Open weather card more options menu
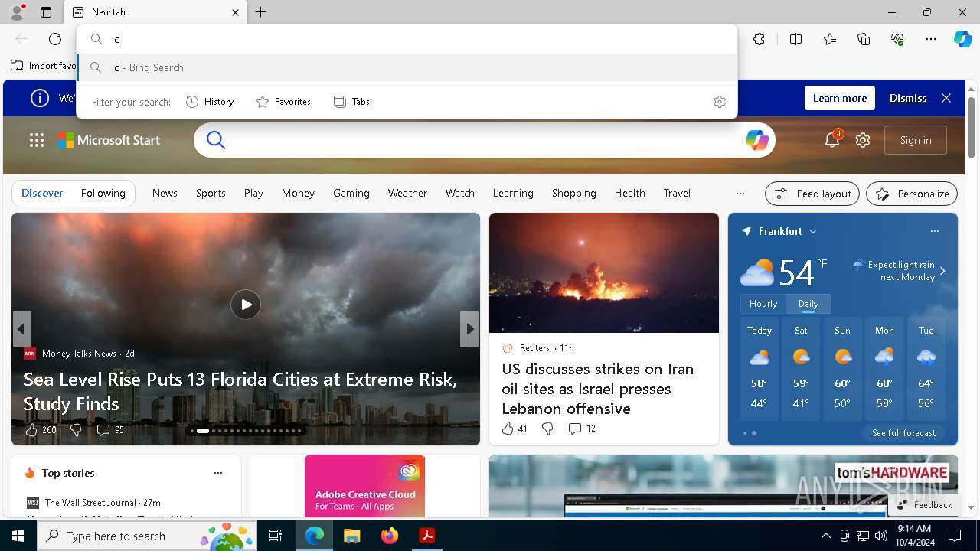 (934, 231)
